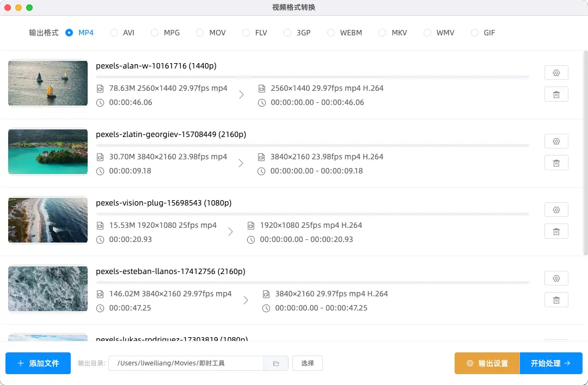The height and width of the screenshot is (385, 588).
Task: Select MPG output format
Action: [166, 33]
